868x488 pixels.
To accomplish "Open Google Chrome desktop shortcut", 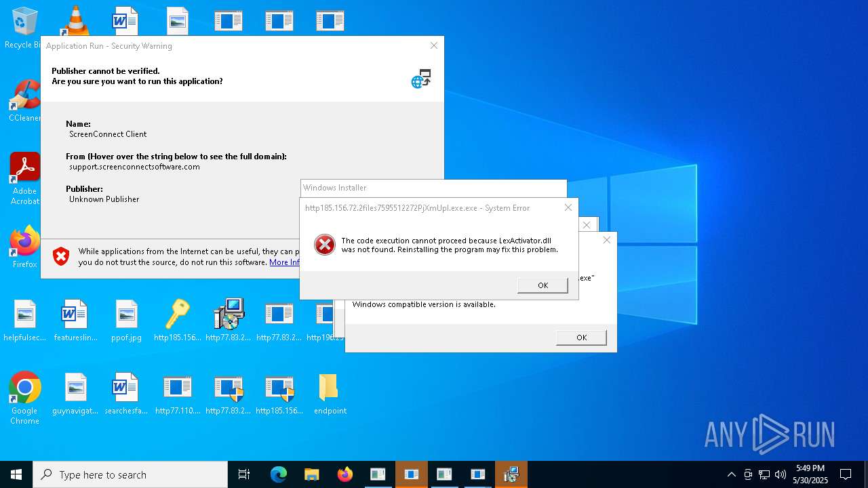I will (24, 399).
